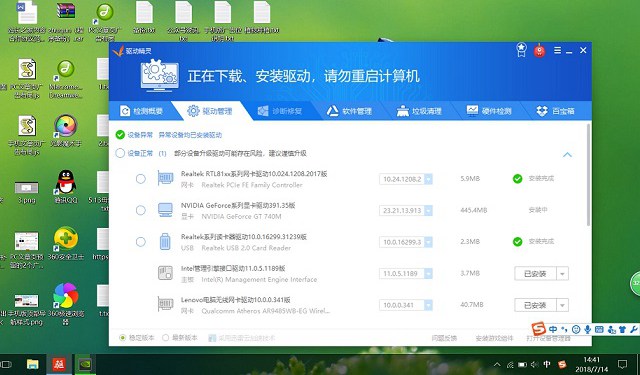Click the medal badge icon in title bar

click(521, 50)
